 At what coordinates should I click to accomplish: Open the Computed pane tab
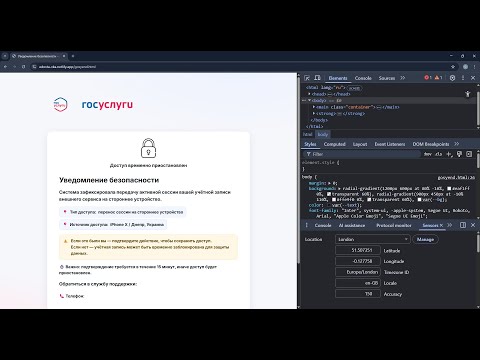(x=334, y=144)
